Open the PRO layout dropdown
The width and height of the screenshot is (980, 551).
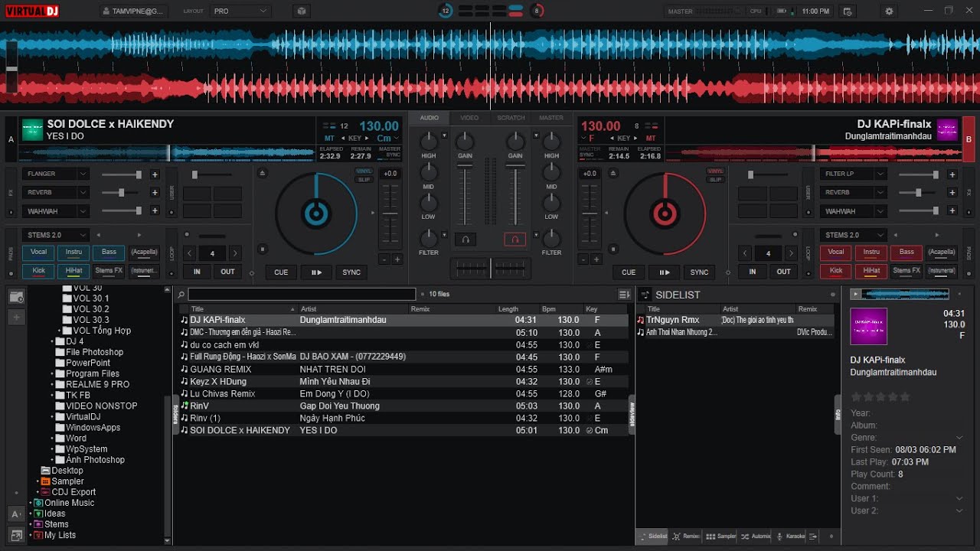pyautogui.click(x=240, y=11)
